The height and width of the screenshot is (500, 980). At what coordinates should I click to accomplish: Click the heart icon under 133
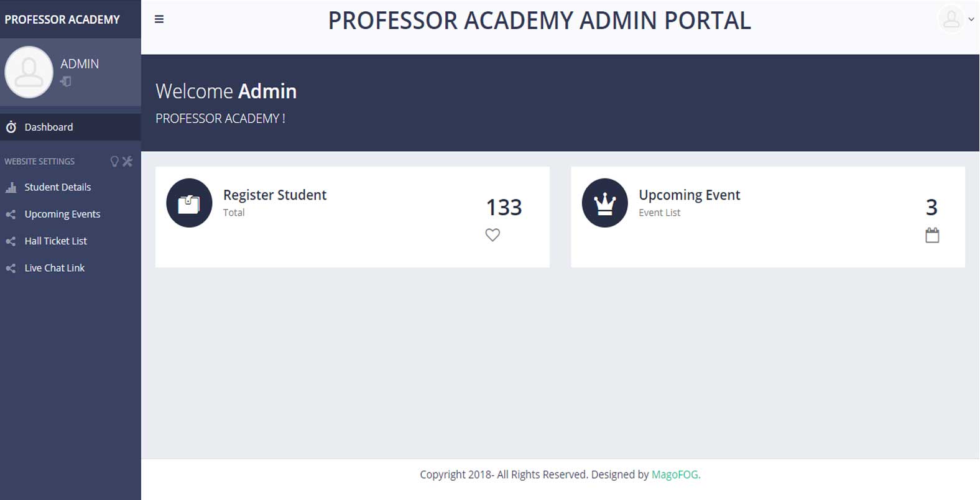(492, 235)
